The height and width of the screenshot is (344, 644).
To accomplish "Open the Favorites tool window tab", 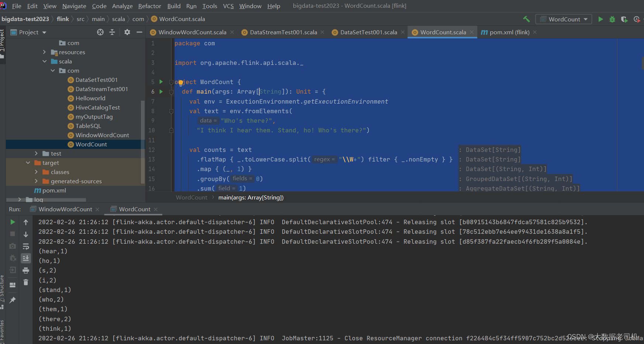I will (x=2, y=332).
